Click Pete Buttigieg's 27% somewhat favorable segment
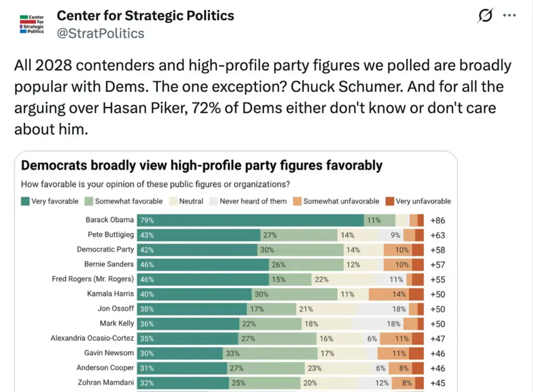This screenshot has height=392, width=533. coord(299,235)
